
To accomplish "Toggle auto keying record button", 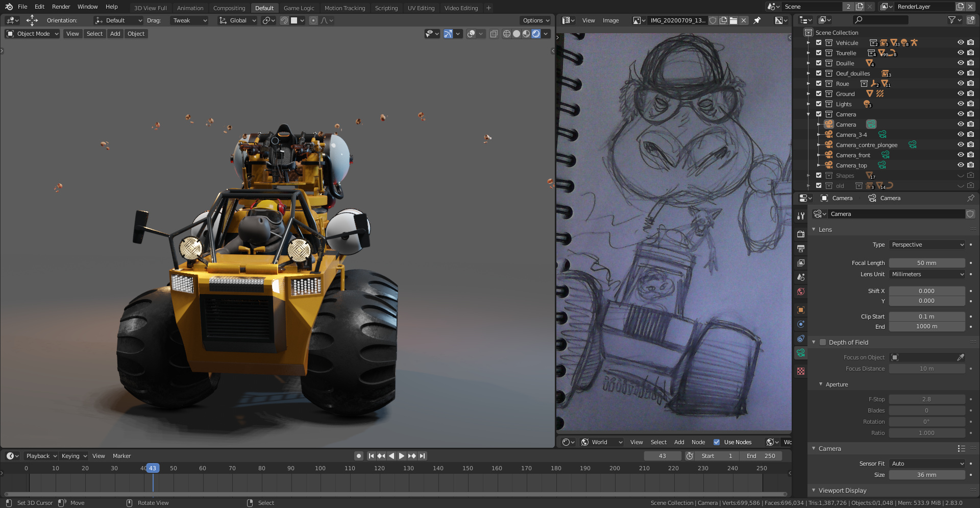I will coord(359,456).
